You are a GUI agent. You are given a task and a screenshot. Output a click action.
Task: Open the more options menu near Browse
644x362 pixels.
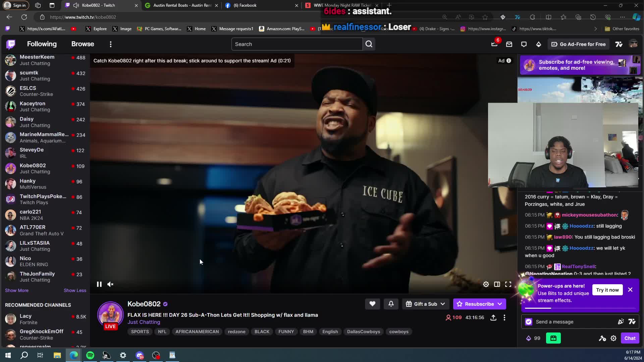[111, 44]
